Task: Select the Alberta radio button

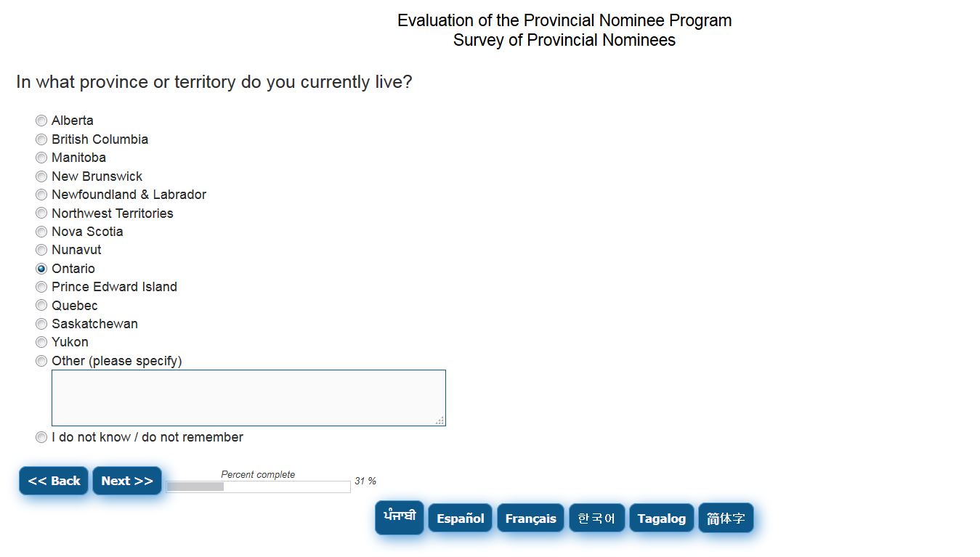Action: coord(41,121)
